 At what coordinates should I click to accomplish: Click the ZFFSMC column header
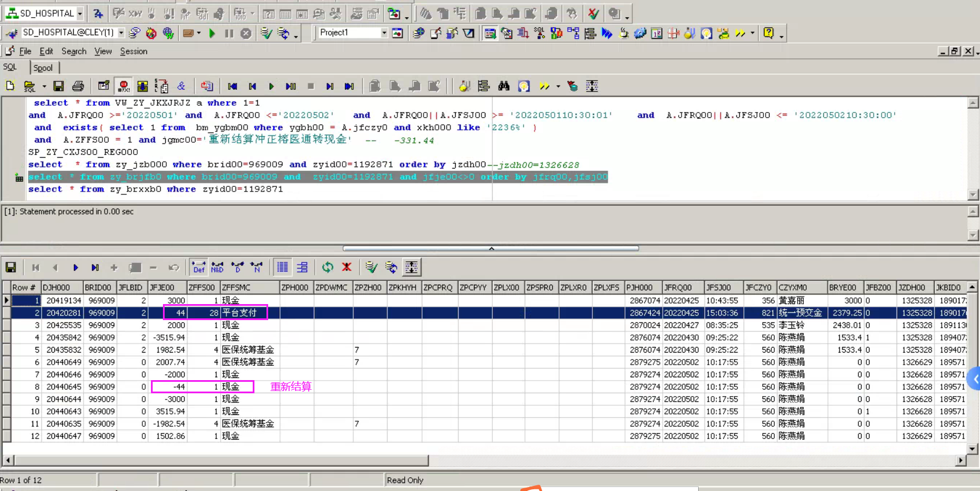(x=237, y=288)
